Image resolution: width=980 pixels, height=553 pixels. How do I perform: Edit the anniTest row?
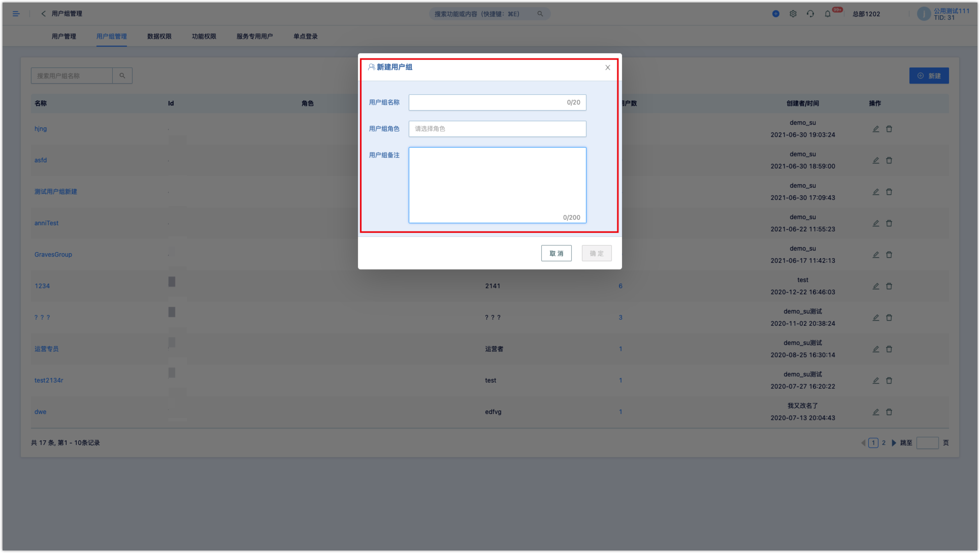point(876,223)
